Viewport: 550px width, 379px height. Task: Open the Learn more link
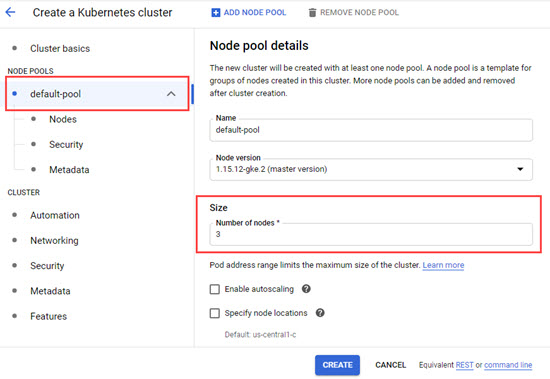tap(443, 265)
